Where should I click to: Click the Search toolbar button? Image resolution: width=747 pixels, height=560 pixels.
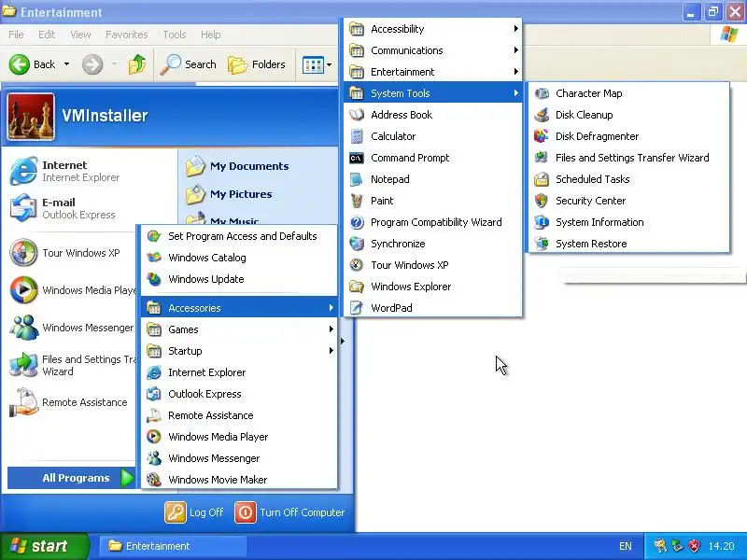click(188, 64)
